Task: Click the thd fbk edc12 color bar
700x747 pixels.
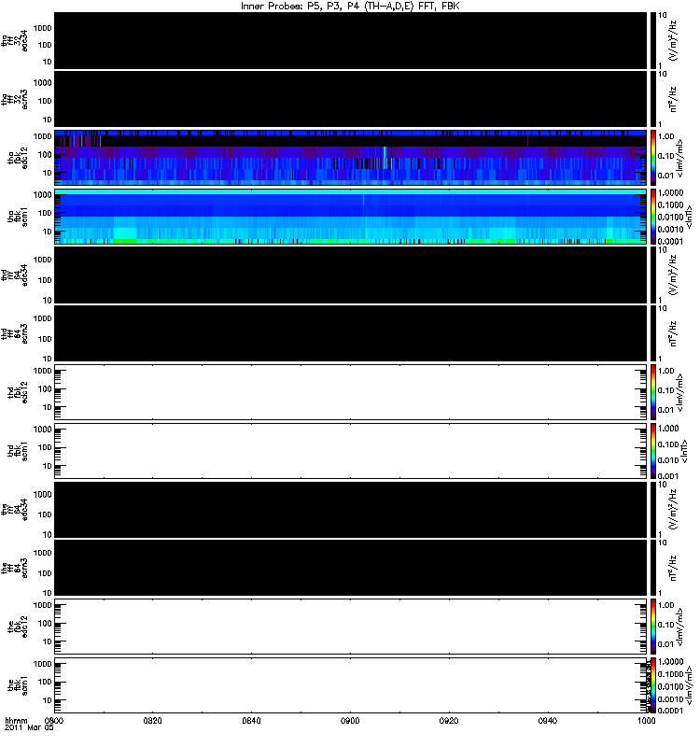Action: [x=653, y=392]
